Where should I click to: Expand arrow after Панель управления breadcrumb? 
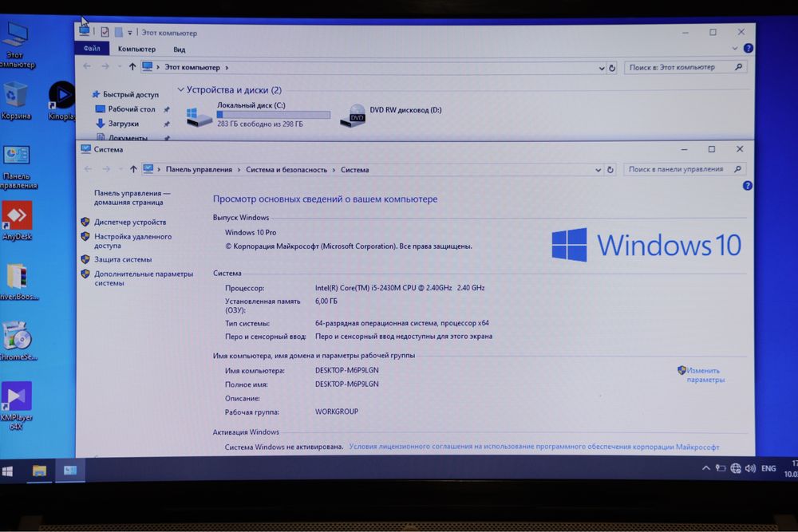coord(239,170)
